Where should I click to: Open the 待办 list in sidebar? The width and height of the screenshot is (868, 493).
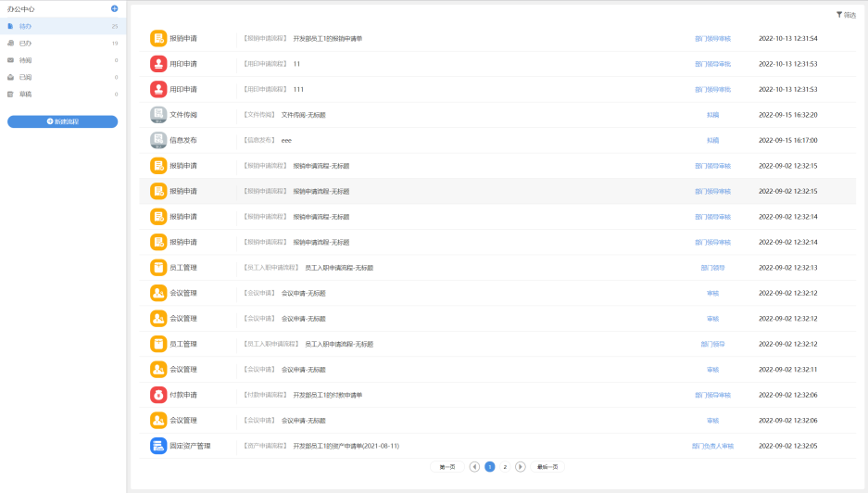(x=26, y=26)
